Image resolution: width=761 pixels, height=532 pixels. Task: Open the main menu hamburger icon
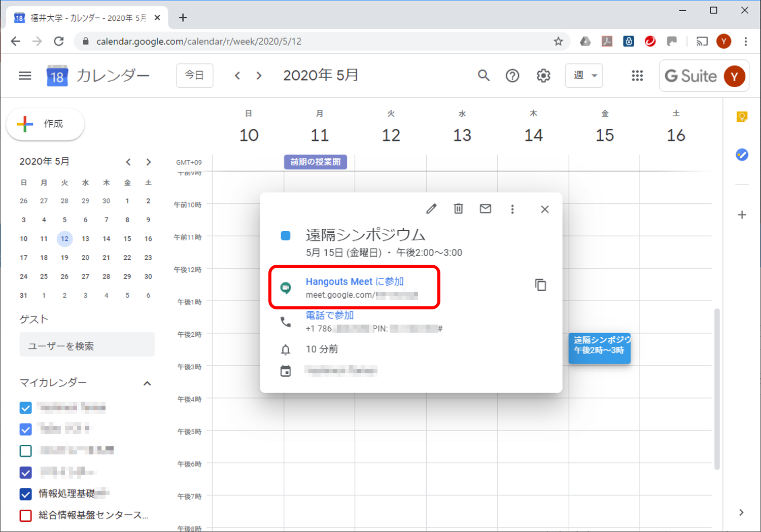25,76
